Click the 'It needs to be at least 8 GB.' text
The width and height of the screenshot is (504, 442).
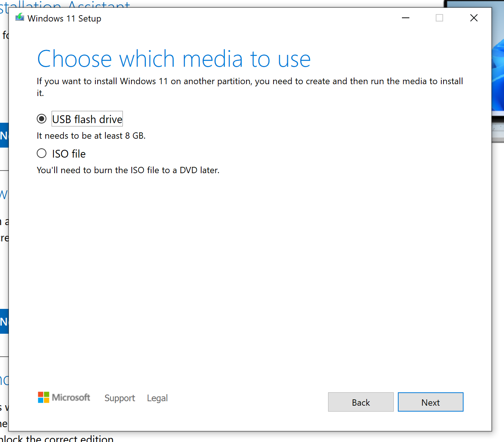coord(91,136)
